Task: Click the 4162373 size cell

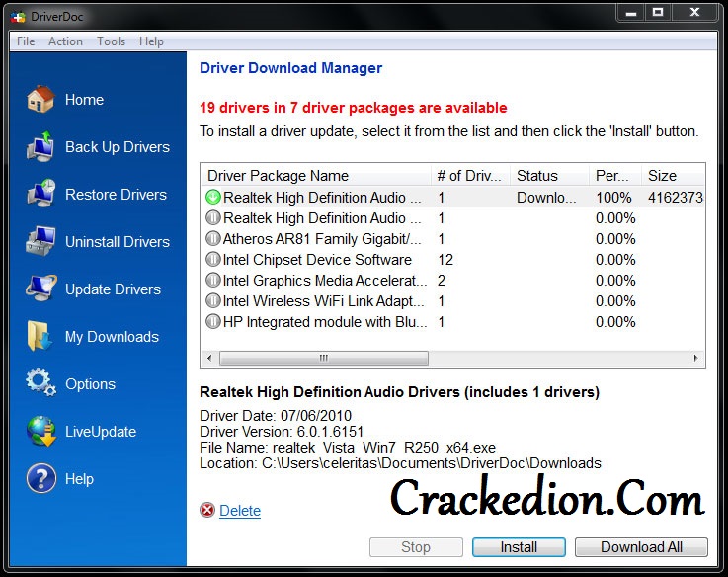Action: point(676,198)
